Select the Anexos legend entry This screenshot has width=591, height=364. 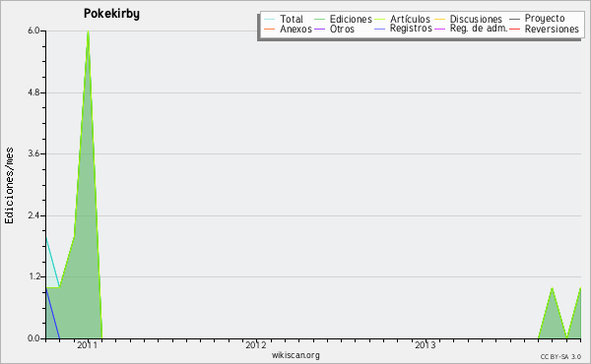tap(295, 29)
